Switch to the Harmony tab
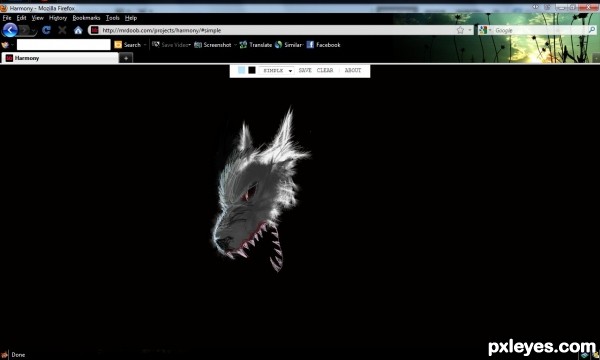600x360 pixels. 60,58
